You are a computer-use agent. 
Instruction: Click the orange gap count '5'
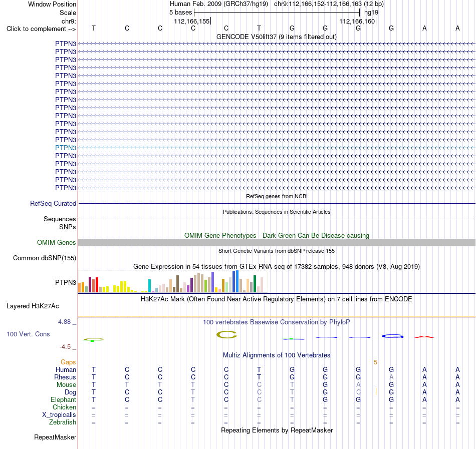[x=375, y=362]
